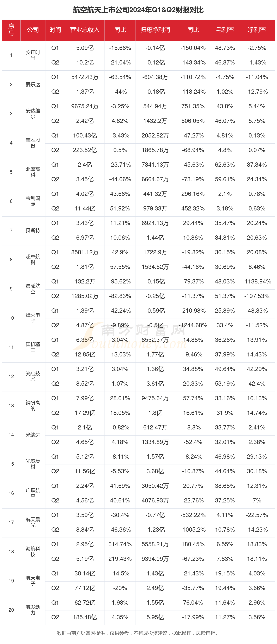Select the 毛利率 header cell

click(225, 30)
